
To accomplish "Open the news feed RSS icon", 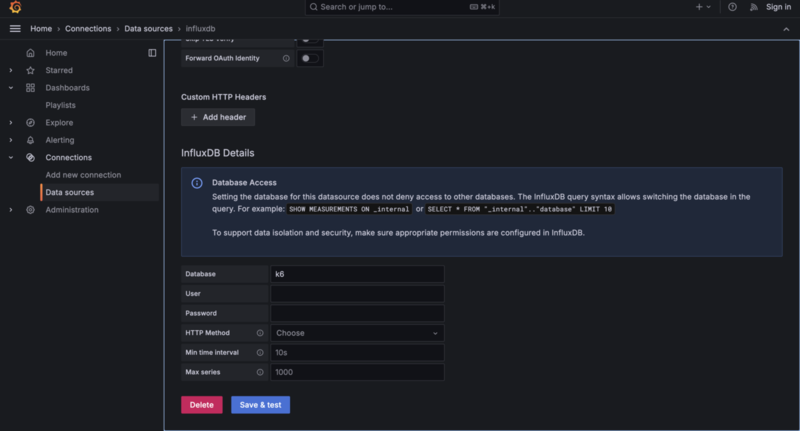I will 754,7.
